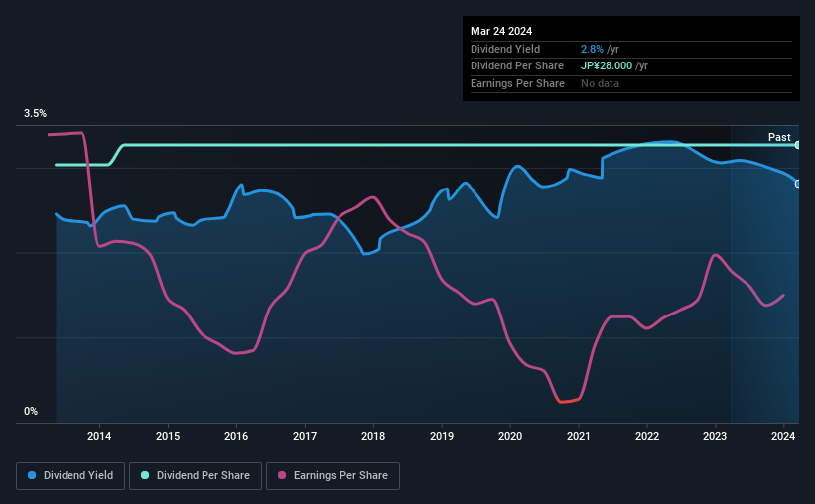Click the 0% y-axis label
815x504 pixels.
point(31,411)
